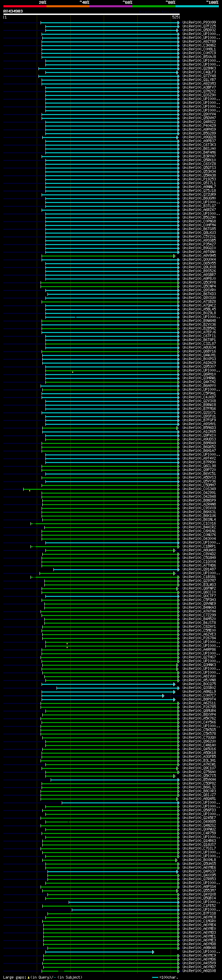Click the cyan ~100% identity legend segment
The height and width of the screenshot is (980, 222).
pyautogui.click(x=197, y=6)
